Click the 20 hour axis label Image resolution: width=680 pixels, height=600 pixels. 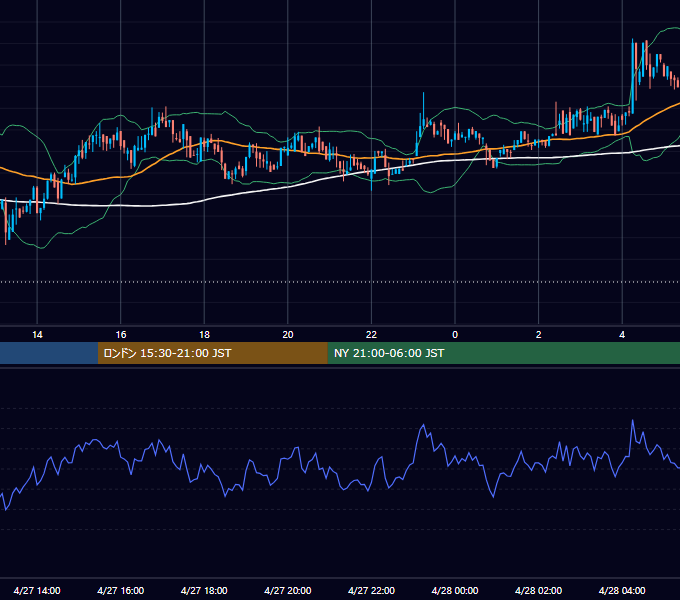coord(288,335)
